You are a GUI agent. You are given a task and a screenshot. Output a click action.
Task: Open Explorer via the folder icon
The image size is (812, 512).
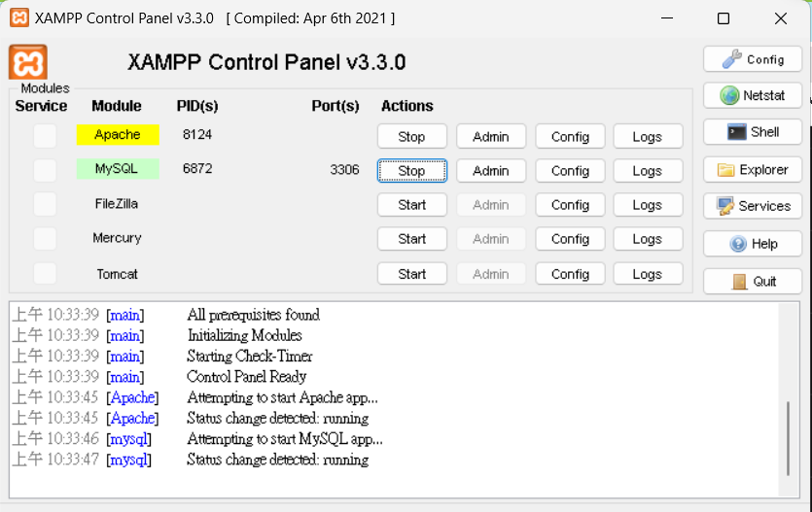[725, 170]
